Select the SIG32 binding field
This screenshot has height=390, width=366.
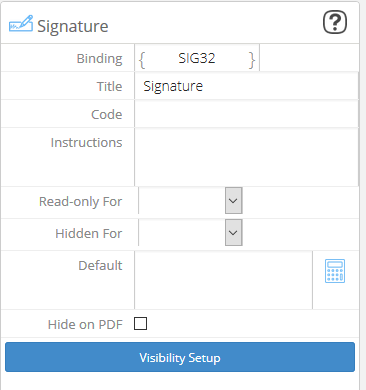pos(197,58)
